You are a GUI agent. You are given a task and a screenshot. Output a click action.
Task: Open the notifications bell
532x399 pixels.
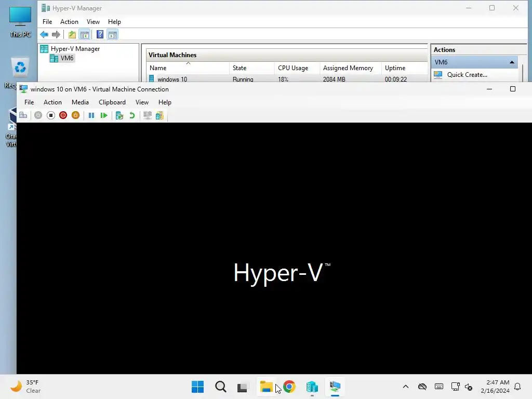pos(518,387)
